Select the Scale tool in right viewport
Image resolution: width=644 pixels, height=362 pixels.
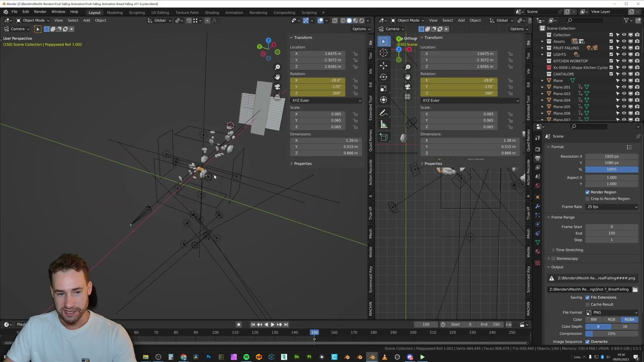pos(383,88)
